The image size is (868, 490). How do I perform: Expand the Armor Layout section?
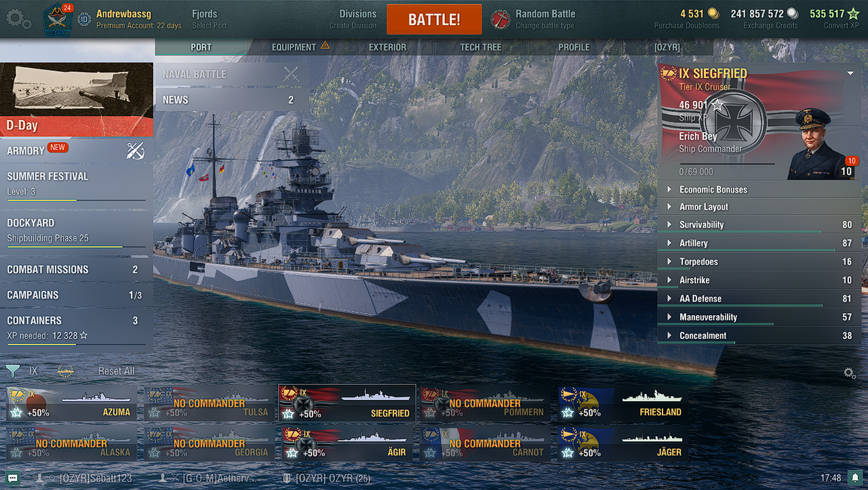coord(759,207)
